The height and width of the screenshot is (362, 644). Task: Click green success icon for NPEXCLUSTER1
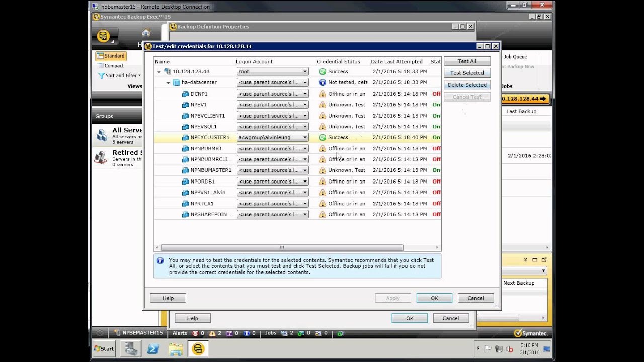click(x=323, y=138)
